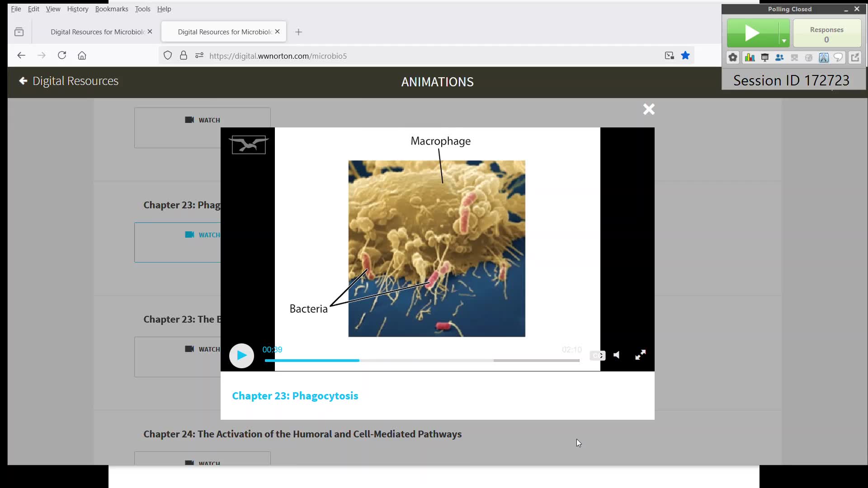Screen dimensions: 868x488
Task: Go back to Digital Resources
Action: (x=69, y=81)
